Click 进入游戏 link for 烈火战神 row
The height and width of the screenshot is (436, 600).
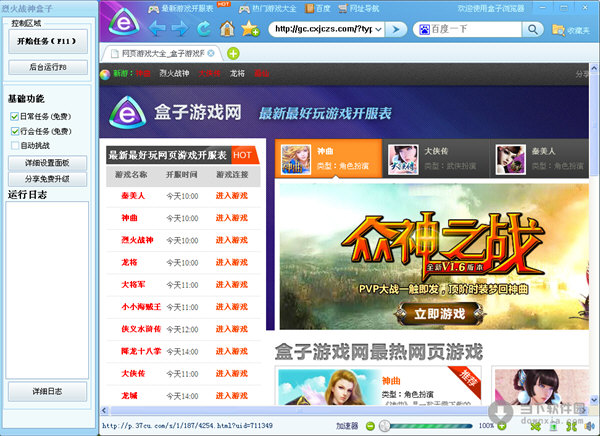pyautogui.click(x=232, y=240)
